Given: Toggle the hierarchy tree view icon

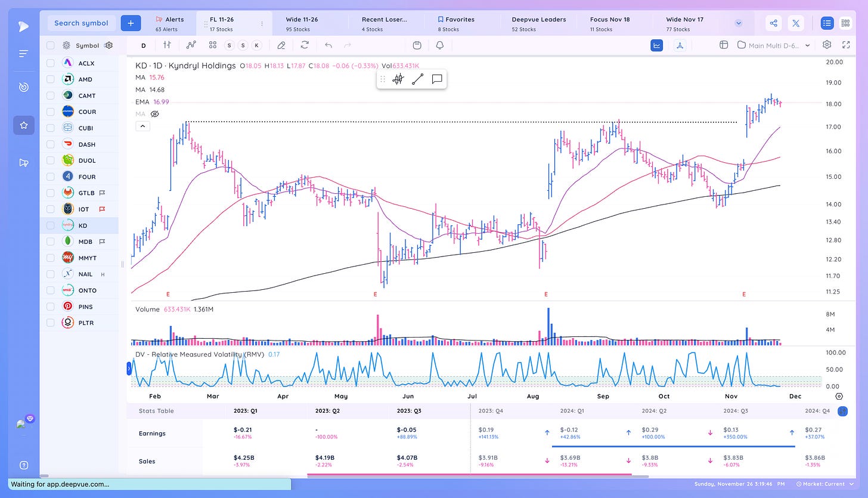Looking at the screenshot, I should point(680,45).
